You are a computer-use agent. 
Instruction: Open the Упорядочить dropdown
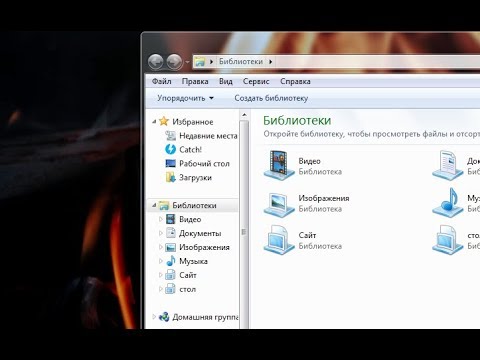(x=185, y=98)
